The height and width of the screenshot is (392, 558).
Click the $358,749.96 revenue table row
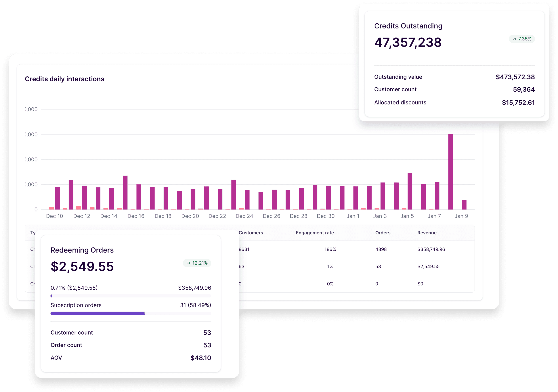point(431,249)
